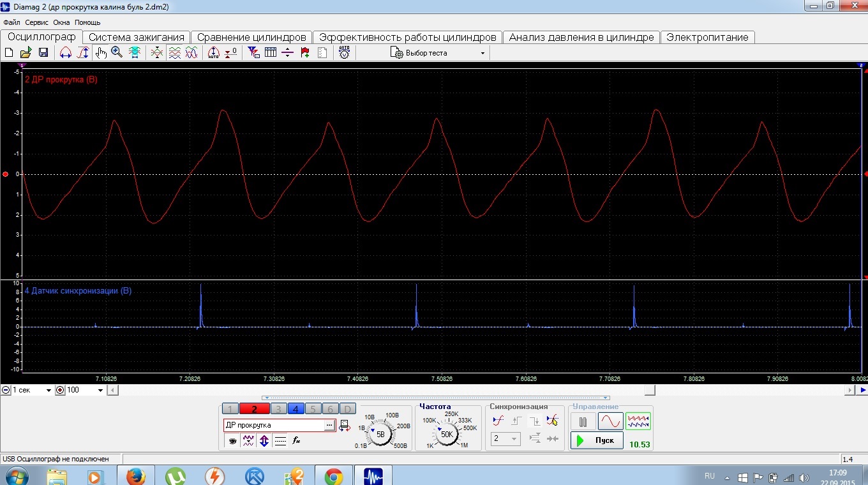Image resolution: width=868 pixels, height=485 pixels.
Task: Open Firefox from the taskbar
Action: [136, 476]
